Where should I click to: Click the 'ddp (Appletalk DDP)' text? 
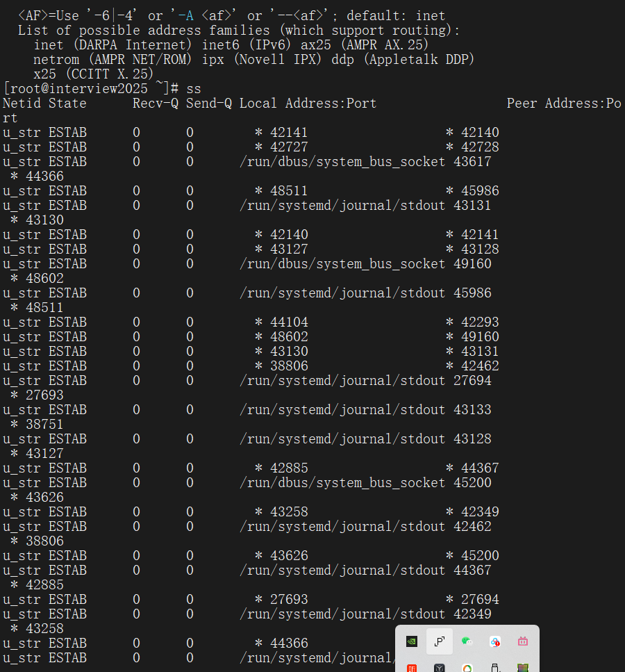(403, 59)
